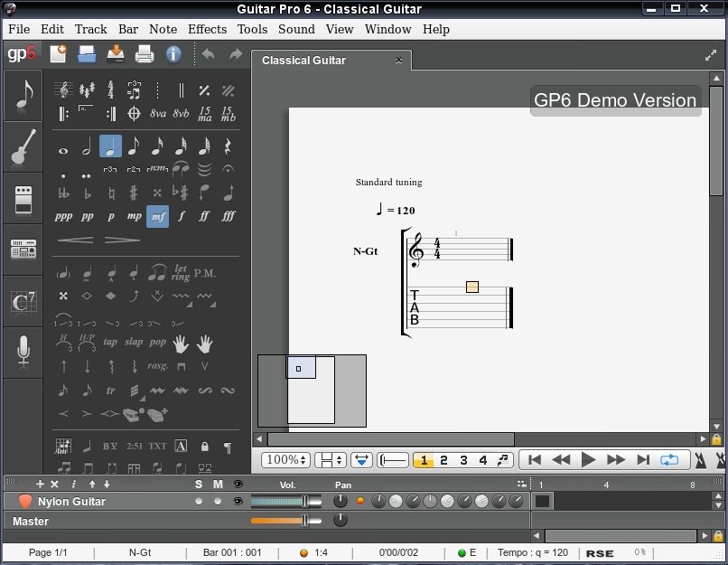728x565 pixels.
Task: Select the Classical Guitar document tab
Action: pyautogui.click(x=331, y=61)
